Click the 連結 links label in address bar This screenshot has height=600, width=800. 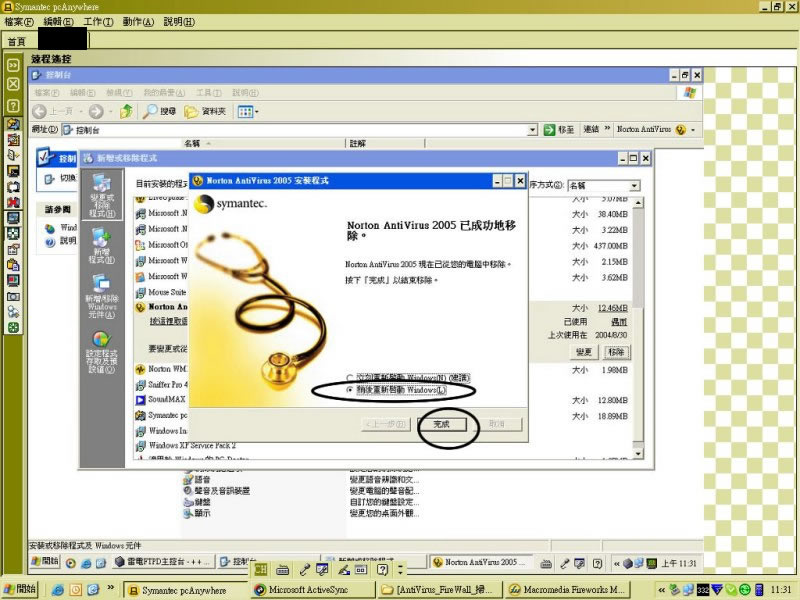coord(591,129)
